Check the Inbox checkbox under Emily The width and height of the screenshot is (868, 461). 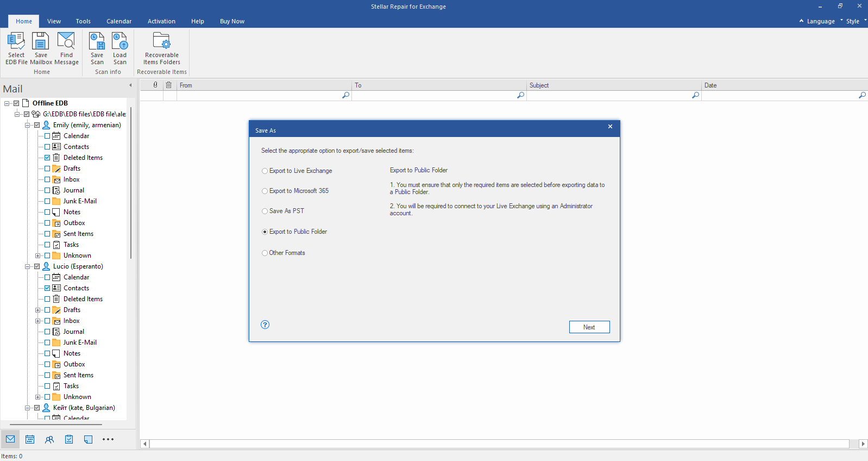tap(47, 179)
